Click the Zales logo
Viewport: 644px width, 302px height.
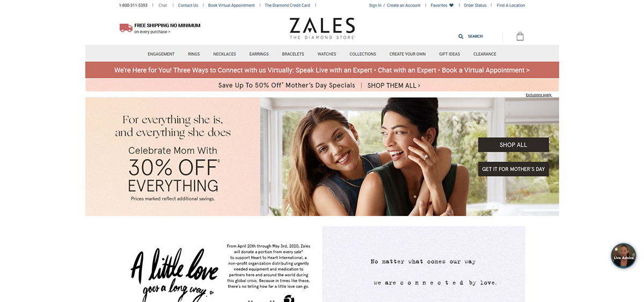[322, 28]
